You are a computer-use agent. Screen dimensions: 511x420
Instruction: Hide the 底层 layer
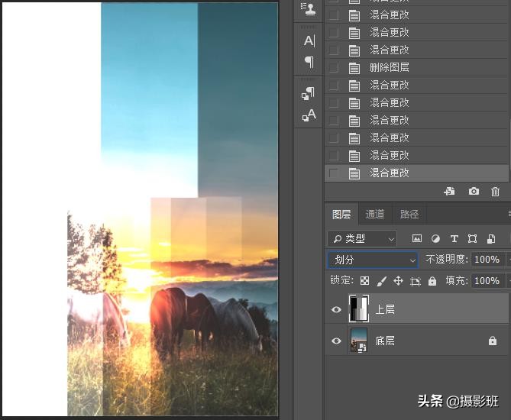tap(336, 341)
